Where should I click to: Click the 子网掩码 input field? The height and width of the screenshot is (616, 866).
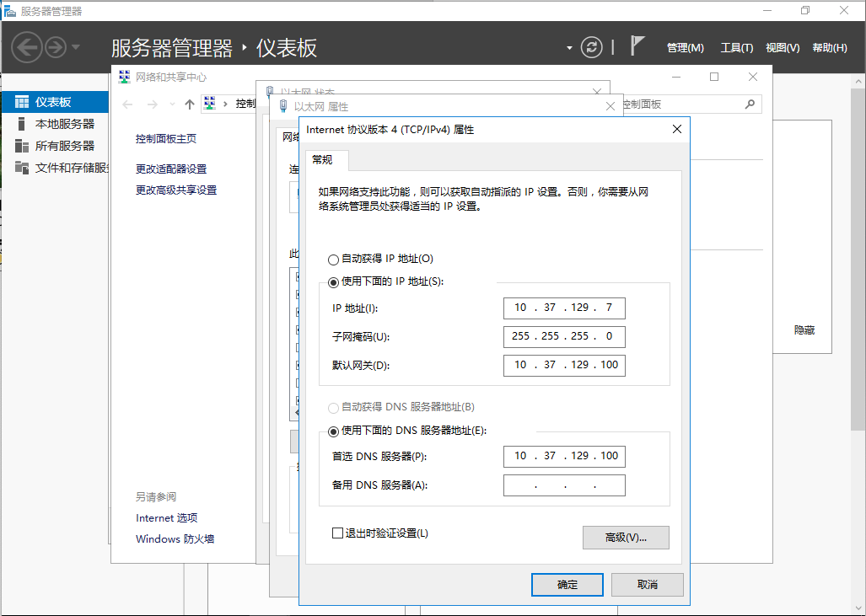(564, 337)
